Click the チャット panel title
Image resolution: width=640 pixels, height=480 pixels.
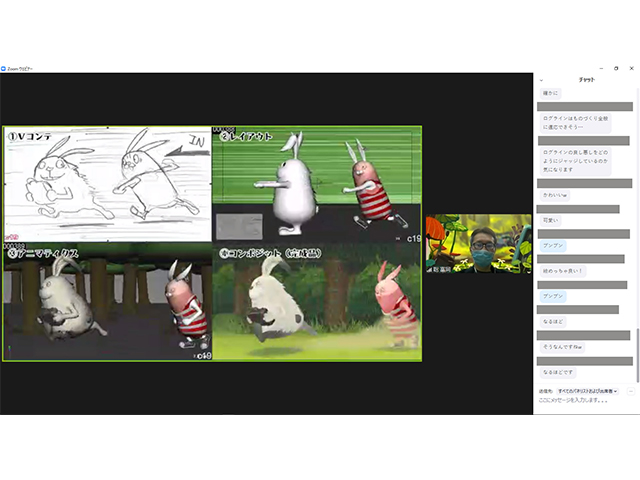coord(586,80)
